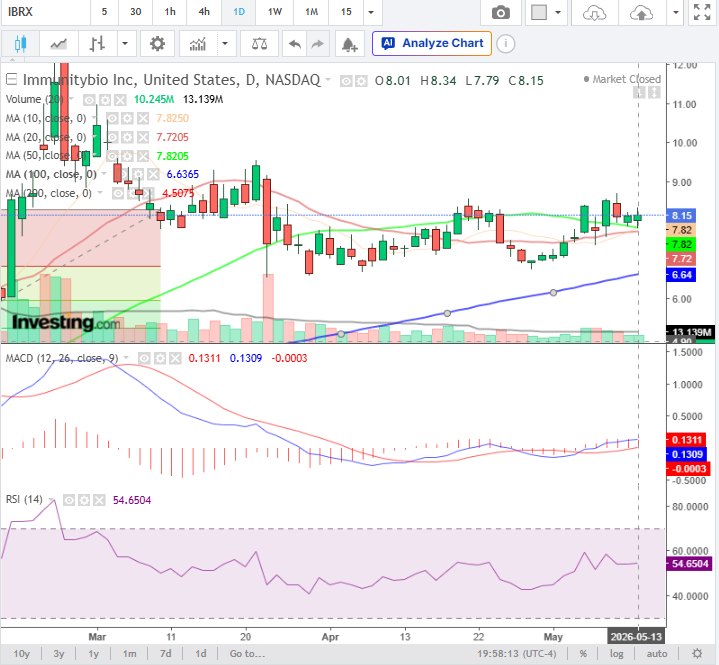The height and width of the screenshot is (665, 719).
Task: Open Volume indicator settings gear
Action: point(105,100)
